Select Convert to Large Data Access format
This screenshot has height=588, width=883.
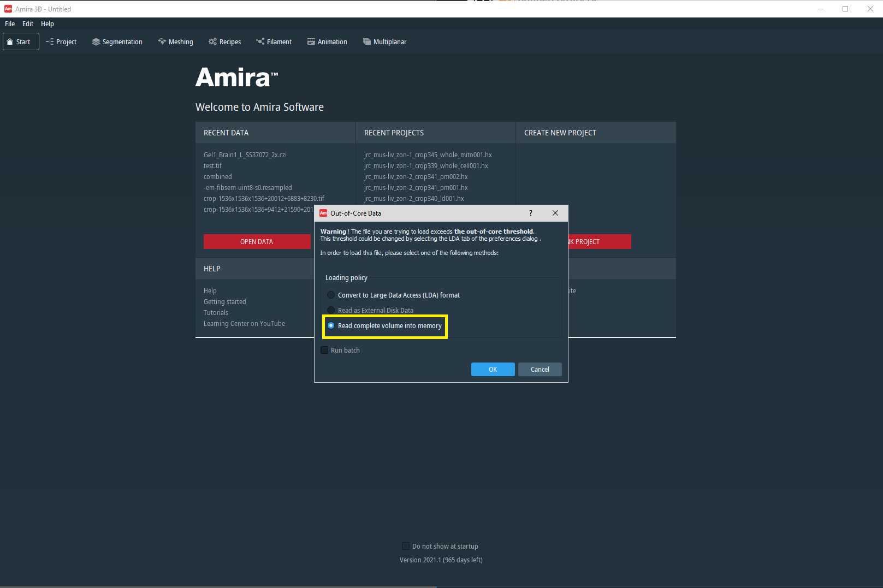pyautogui.click(x=393, y=295)
